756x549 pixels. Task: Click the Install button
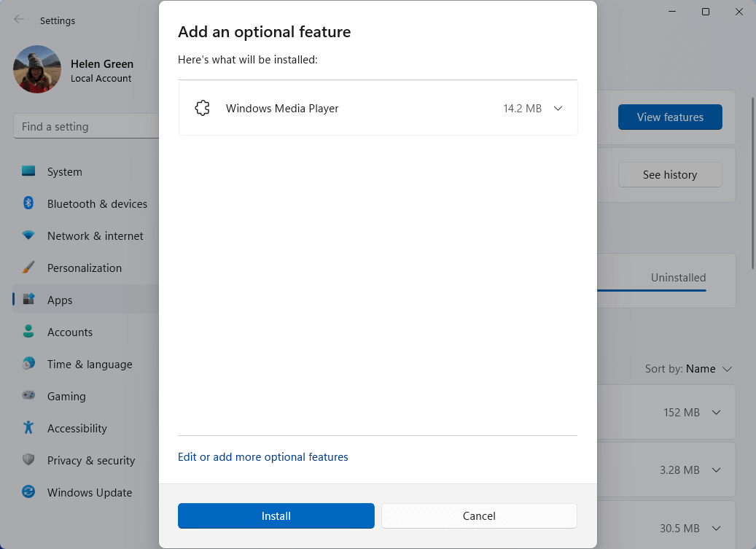276,515
